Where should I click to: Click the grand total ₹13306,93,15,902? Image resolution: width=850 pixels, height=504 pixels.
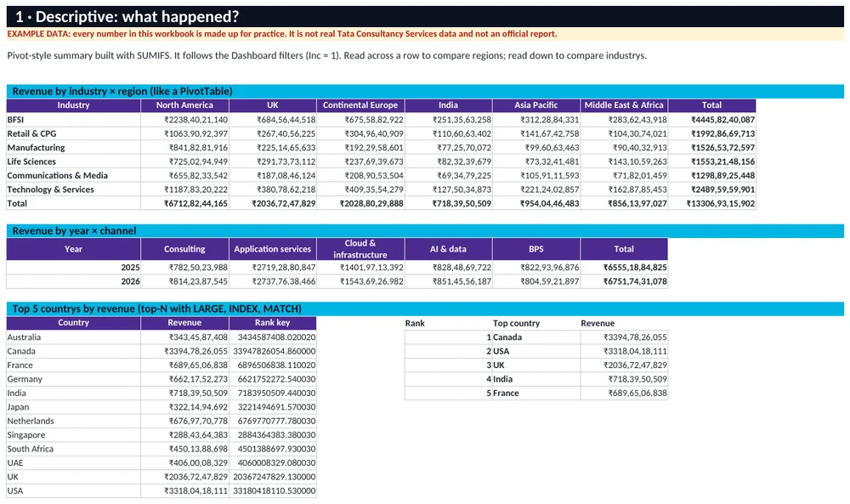[711, 204]
